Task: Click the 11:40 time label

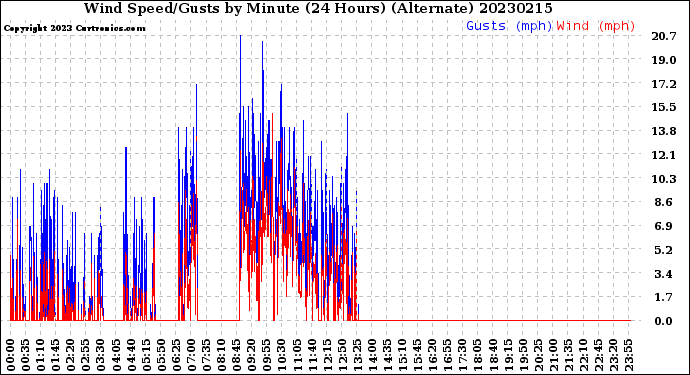Action: [312, 355]
